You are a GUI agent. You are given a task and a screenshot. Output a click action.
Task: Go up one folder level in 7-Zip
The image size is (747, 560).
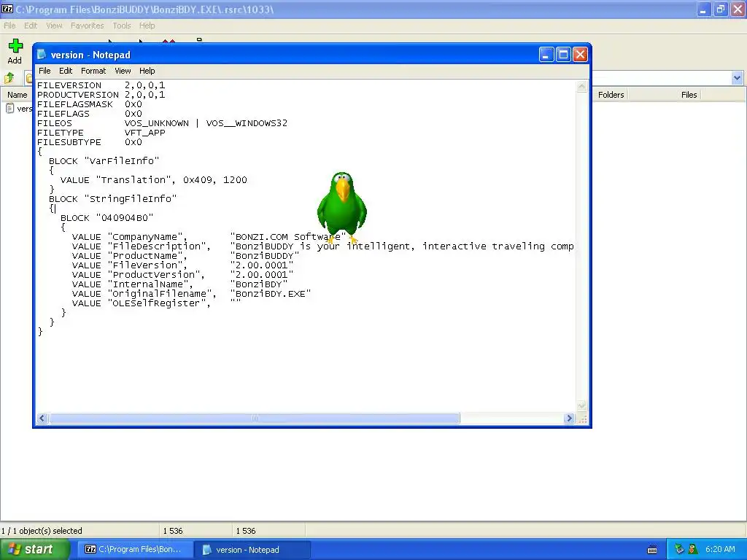(x=9, y=77)
